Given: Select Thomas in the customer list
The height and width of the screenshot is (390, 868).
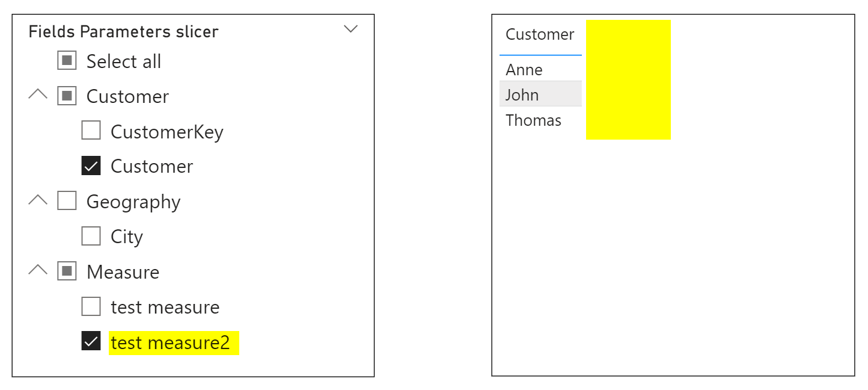Looking at the screenshot, I should click(x=533, y=120).
